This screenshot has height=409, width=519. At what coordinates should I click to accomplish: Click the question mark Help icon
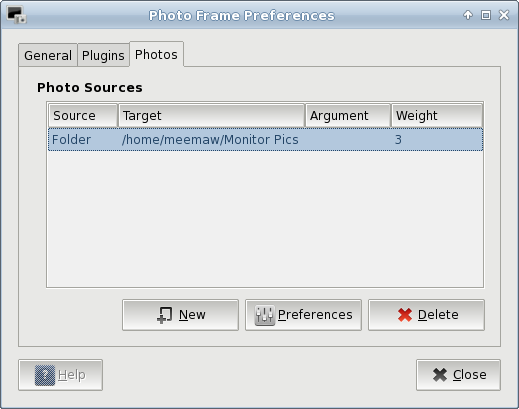pyautogui.click(x=45, y=375)
